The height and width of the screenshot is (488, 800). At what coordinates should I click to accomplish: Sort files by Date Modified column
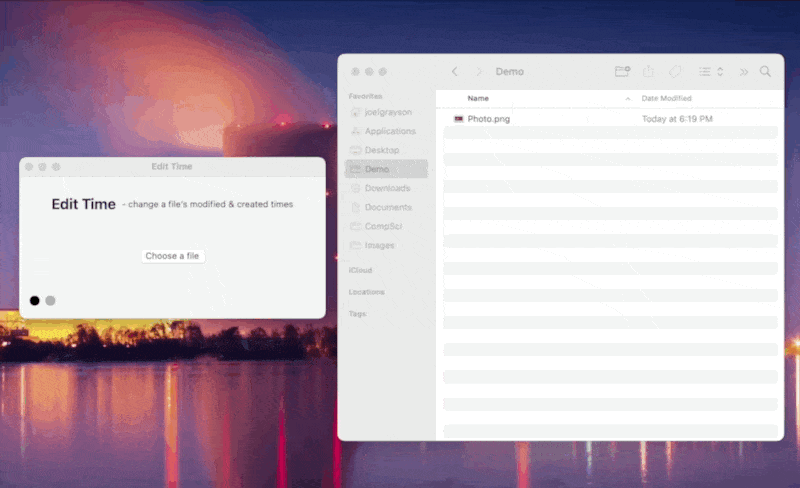click(x=666, y=98)
